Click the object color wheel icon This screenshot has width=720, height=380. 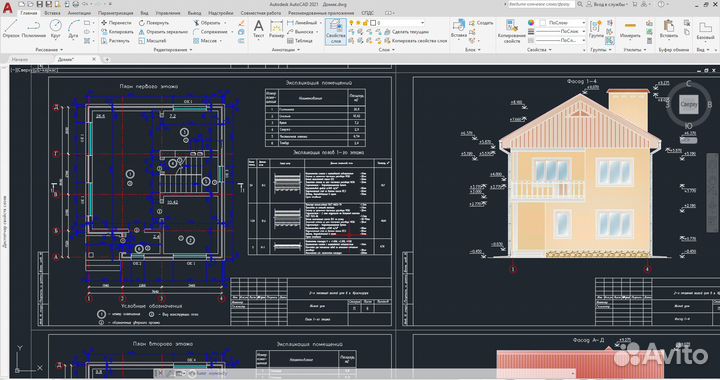pyautogui.click(x=531, y=22)
